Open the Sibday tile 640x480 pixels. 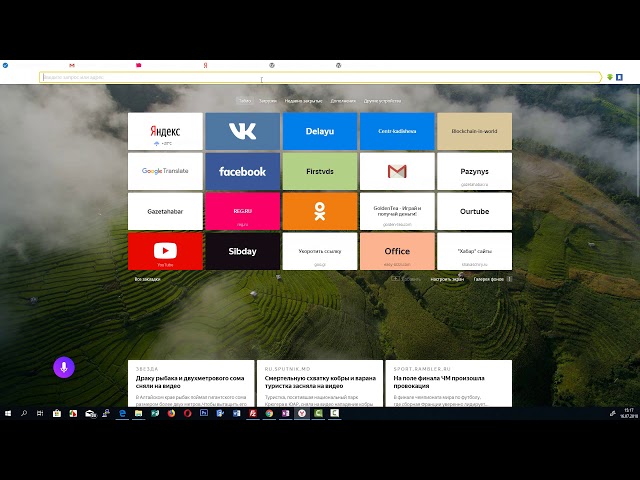pyautogui.click(x=242, y=251)
